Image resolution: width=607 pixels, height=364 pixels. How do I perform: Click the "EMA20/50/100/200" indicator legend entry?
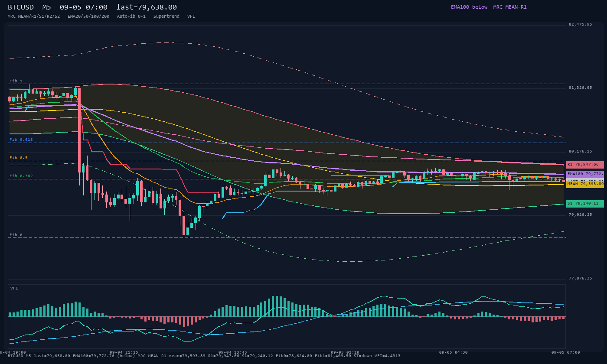pyautogui.click(x=88, y=16)
